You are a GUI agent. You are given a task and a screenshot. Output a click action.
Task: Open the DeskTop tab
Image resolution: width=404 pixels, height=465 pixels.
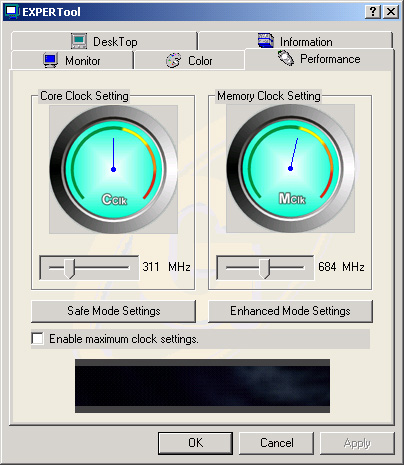click(104, 41)
